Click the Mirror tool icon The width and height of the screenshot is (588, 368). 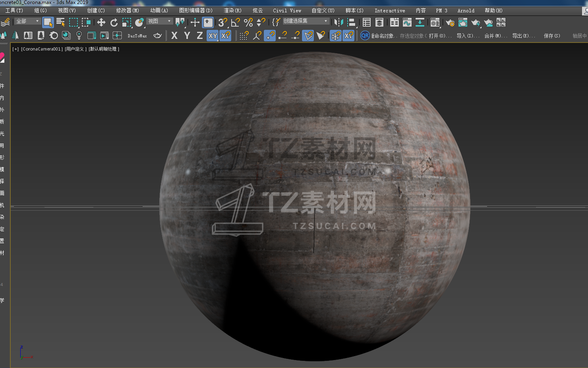click(338, 23)
